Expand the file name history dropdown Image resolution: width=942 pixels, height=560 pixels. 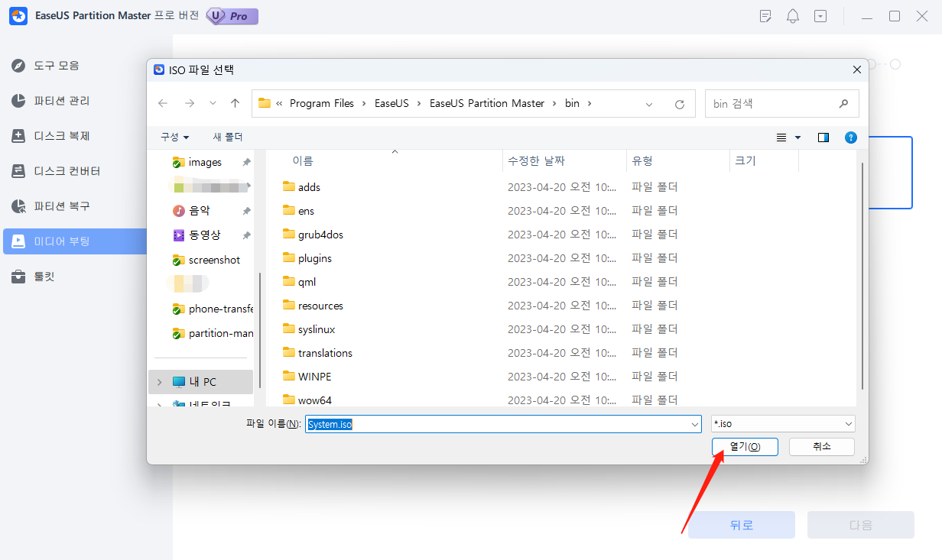[x=694, y=424]
